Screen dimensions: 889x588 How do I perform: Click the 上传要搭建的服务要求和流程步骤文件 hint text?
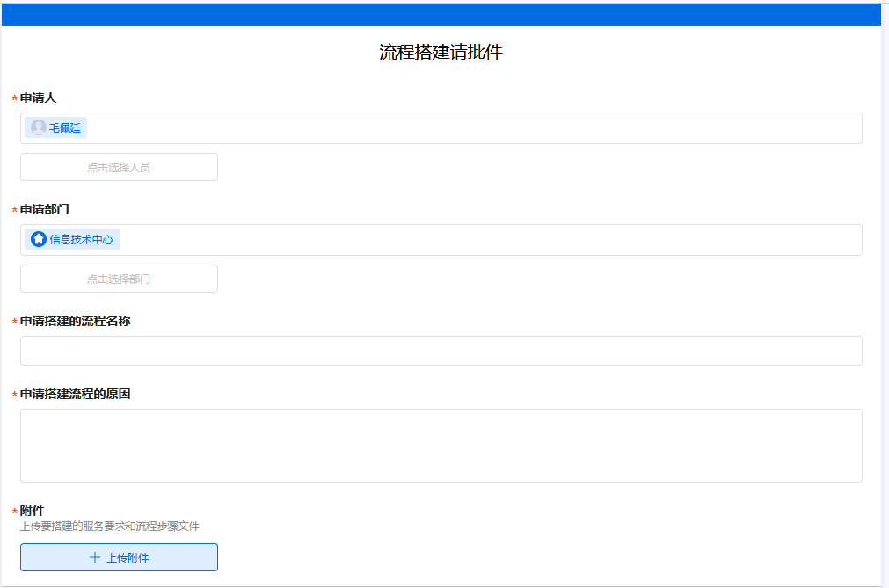click(x=110, y=526)
